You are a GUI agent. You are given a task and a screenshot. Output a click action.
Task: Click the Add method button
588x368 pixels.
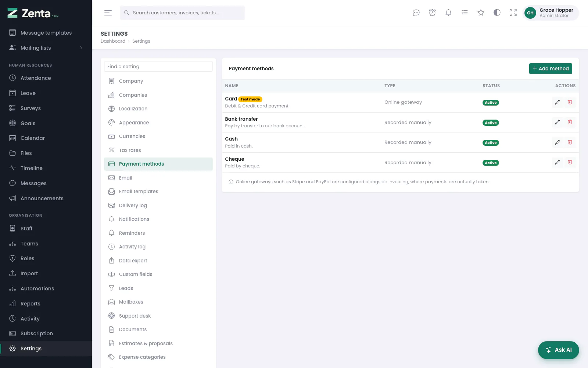551,68
